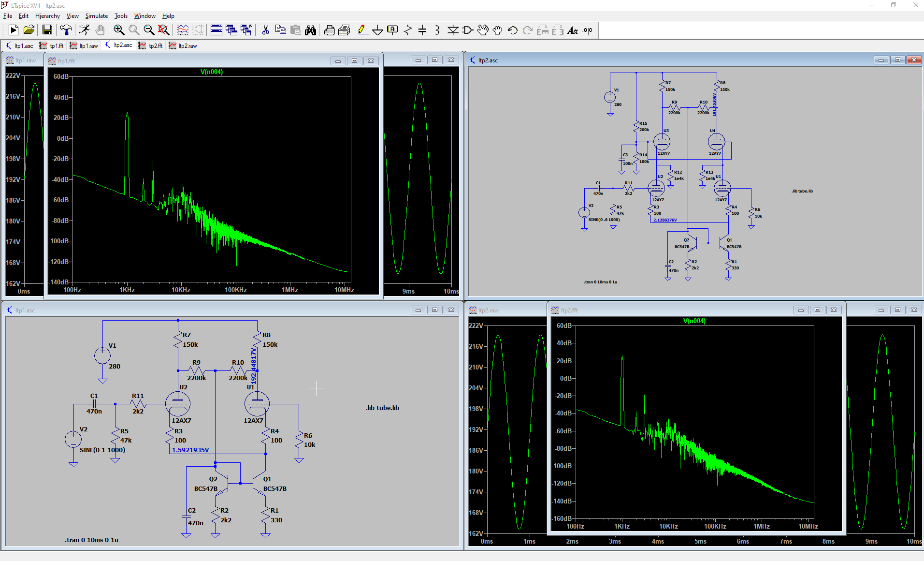
Task: Place a Ground symbol
Action: 378,30
